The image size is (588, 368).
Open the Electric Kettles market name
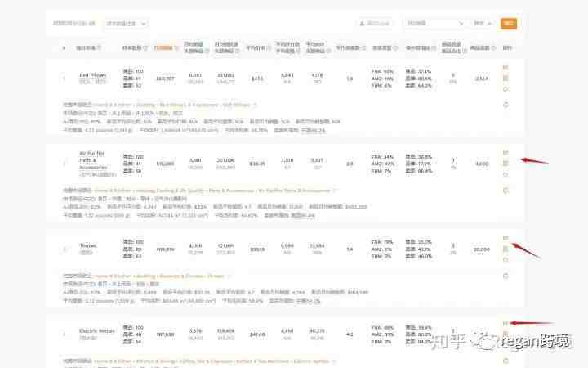[x=96, y=331]
